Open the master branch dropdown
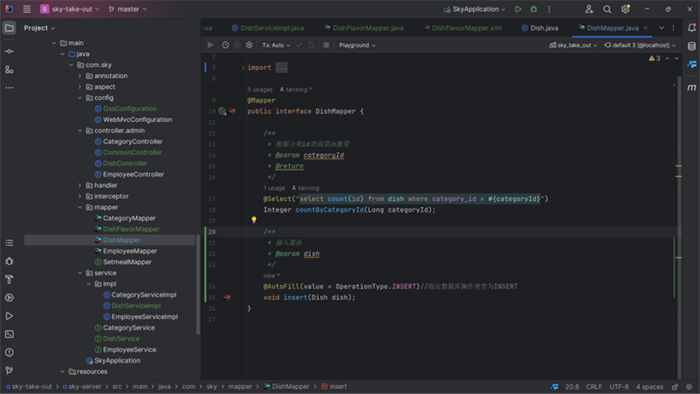 (128, 9)
